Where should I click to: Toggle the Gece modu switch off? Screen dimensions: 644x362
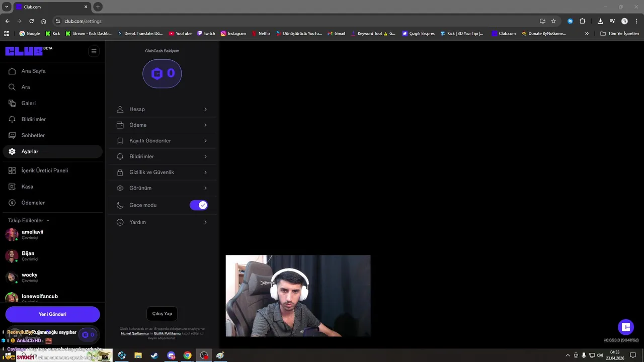(x=199, y=205)
